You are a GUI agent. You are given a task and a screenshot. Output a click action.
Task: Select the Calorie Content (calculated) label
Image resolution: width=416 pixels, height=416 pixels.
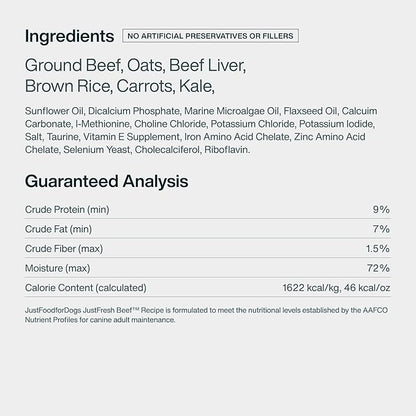(x=86, y=288)
